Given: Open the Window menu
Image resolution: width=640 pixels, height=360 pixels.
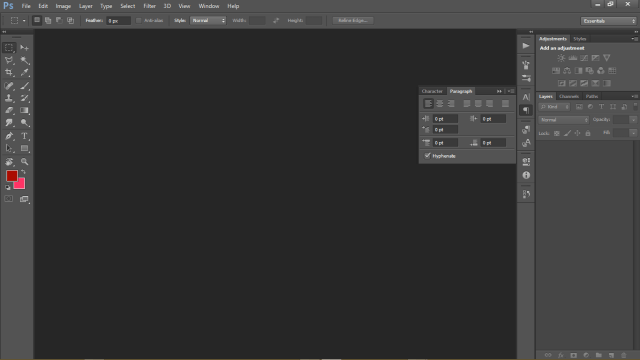Looking at the screenshot, I should point(209,6).
